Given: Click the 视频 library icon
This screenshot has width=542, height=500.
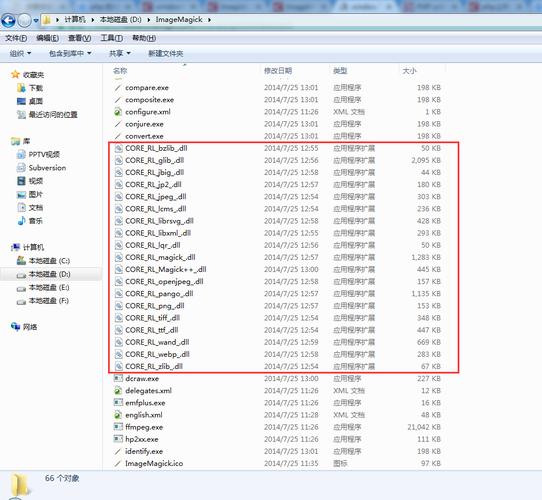Looking at the screenshot, I should (x=21, y=181).
